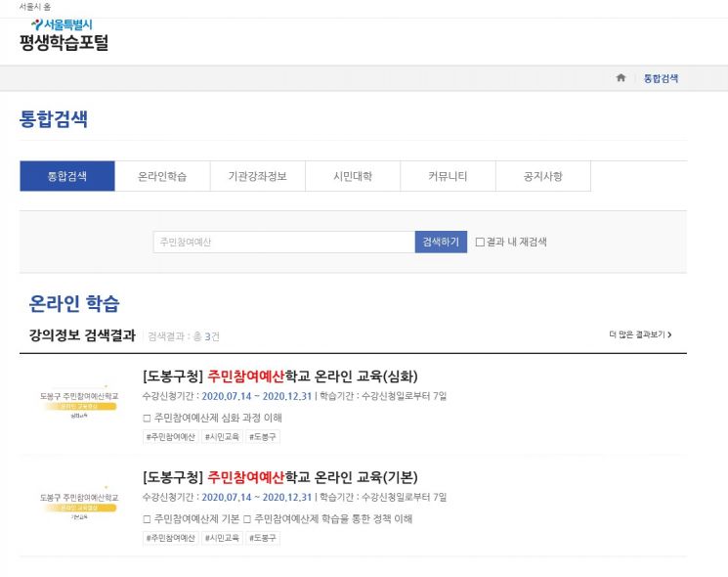Open the 기관강좌정보 tab
This screenshot has width=728, height=577.
pyautogui.click(x=258, y=176)
